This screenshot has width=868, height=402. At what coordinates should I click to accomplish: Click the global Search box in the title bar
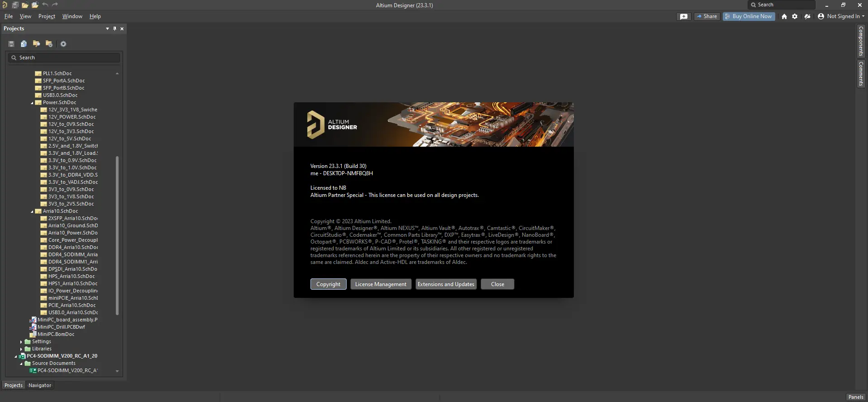782,5
